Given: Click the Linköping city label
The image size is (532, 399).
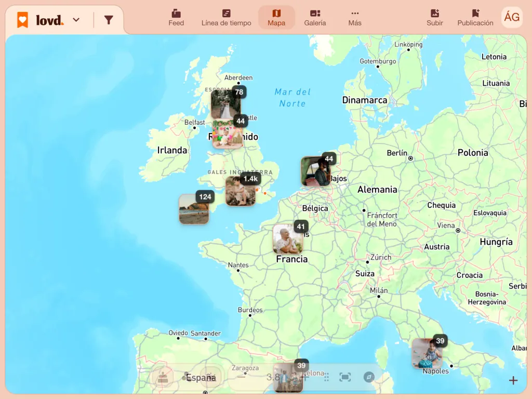Looking at the screenshot, I should pos(408,45).
